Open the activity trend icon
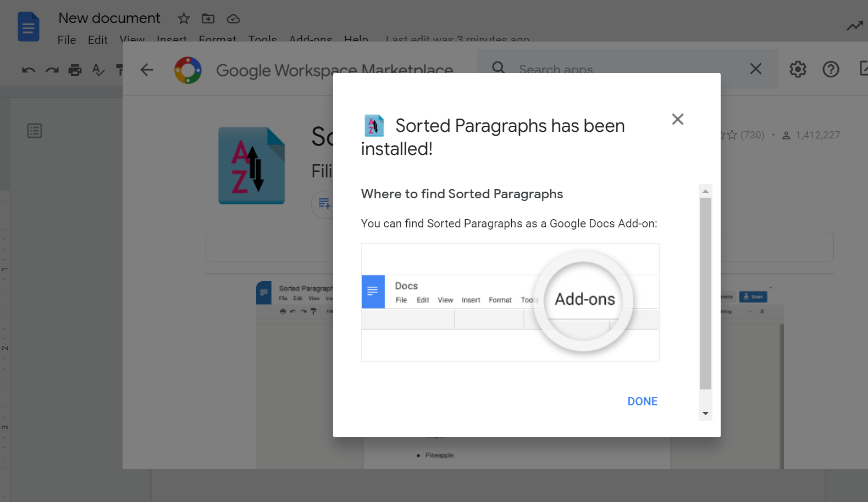 pos(854,26)
